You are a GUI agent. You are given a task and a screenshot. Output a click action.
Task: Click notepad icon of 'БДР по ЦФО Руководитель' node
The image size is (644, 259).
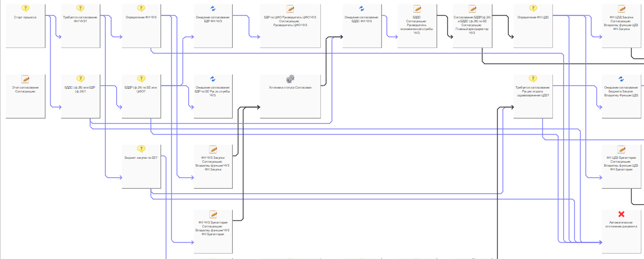pyautogui.click(x=290, y=9)
